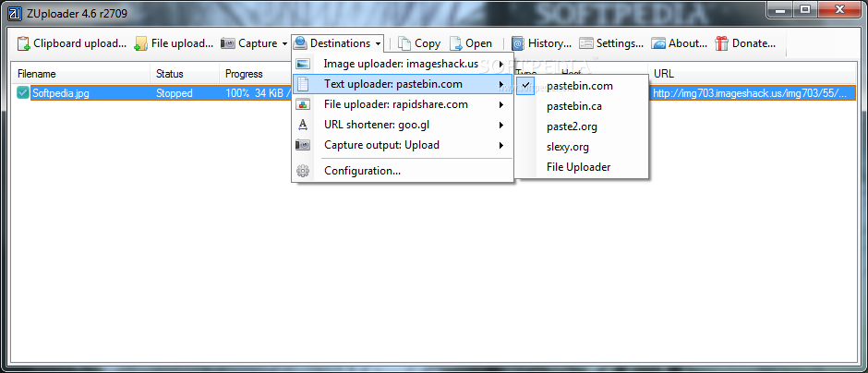The height and width of the screenshot is (373, 868).
Task: Click the History... button label
Action: [549, 43]
